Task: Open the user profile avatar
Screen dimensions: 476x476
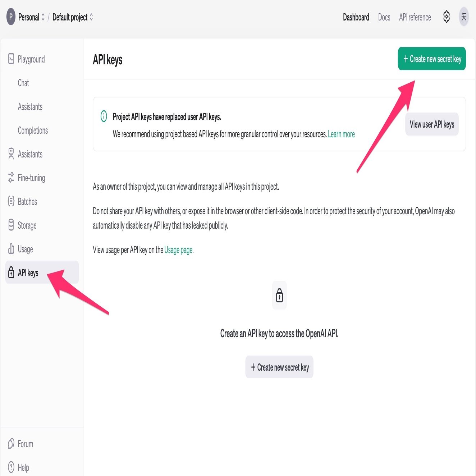Action: click(464, 17)
